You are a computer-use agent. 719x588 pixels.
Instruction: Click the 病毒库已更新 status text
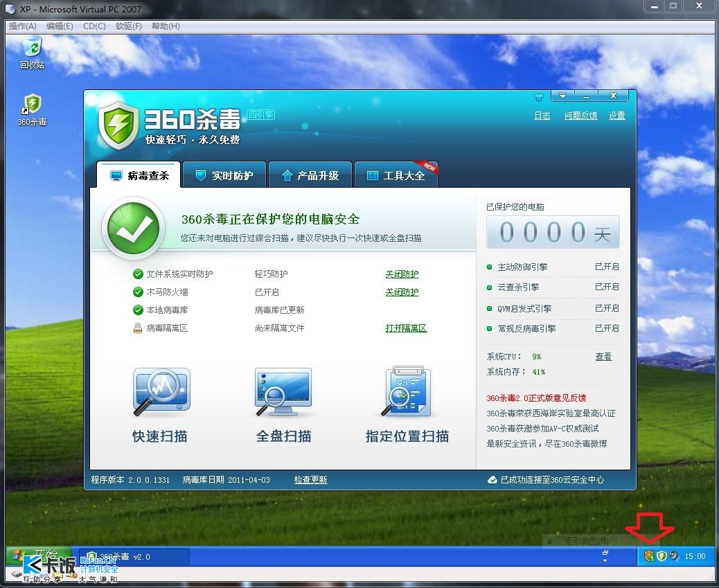pos(279,310)
